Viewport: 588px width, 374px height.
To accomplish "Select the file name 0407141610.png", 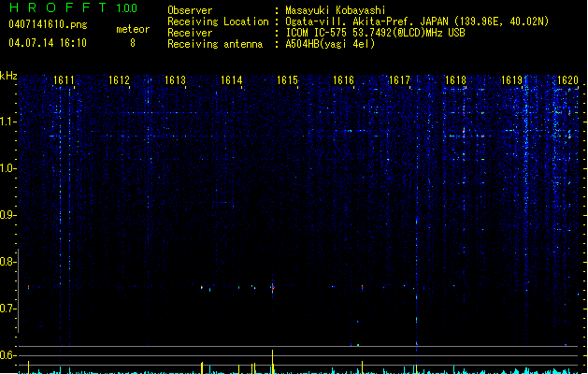I will pyautogui.click(x=48, y=24).
